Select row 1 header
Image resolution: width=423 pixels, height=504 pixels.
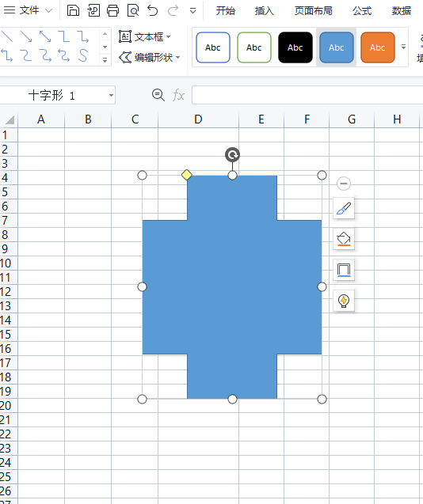(x=9, y=135)
